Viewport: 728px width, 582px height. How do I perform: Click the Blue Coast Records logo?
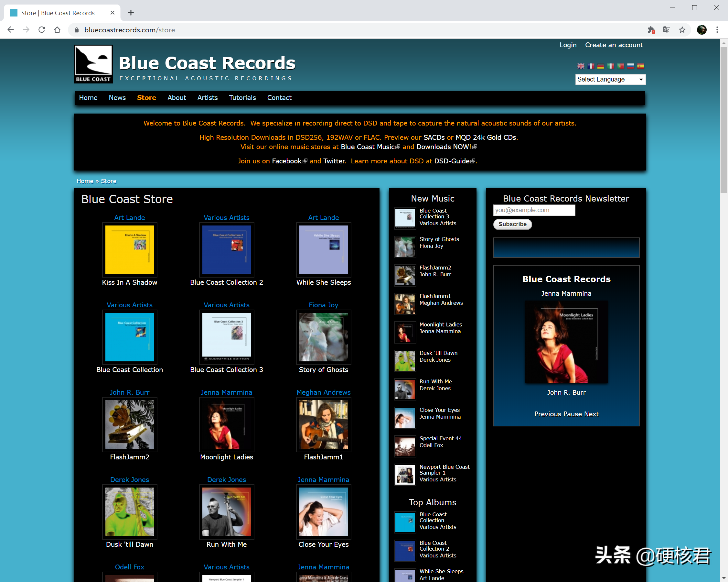(x=93, y=64)
